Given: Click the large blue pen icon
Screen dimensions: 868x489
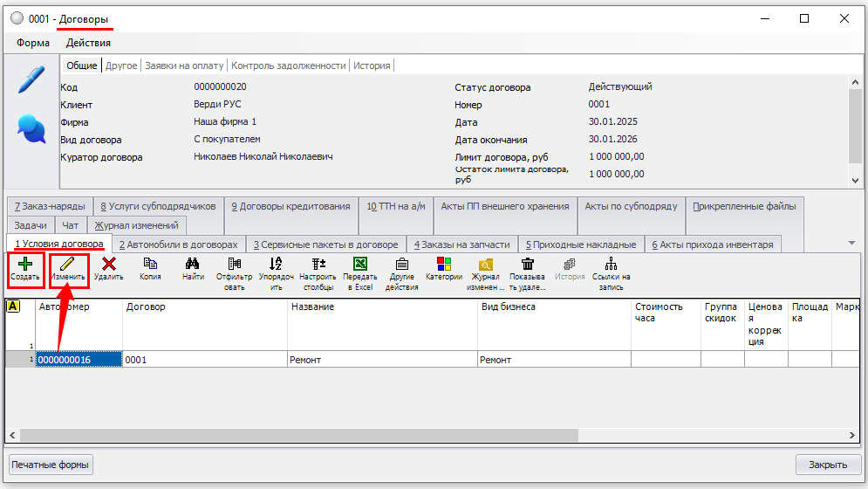Looking at the screenshot, I should pyautogui.click(x=31, y=80).
